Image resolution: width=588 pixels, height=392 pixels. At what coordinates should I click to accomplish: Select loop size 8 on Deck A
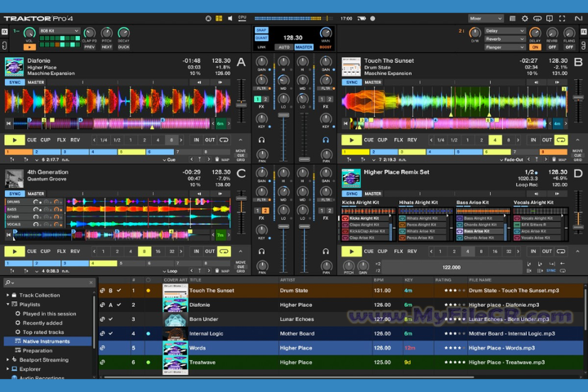tap(171, 140)
